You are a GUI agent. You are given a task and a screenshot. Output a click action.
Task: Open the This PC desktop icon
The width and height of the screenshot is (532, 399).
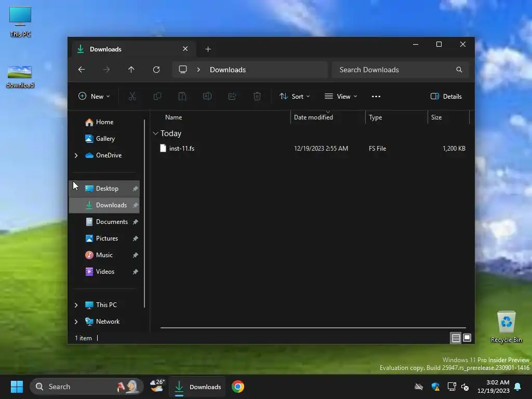click(x=20, y=22)
